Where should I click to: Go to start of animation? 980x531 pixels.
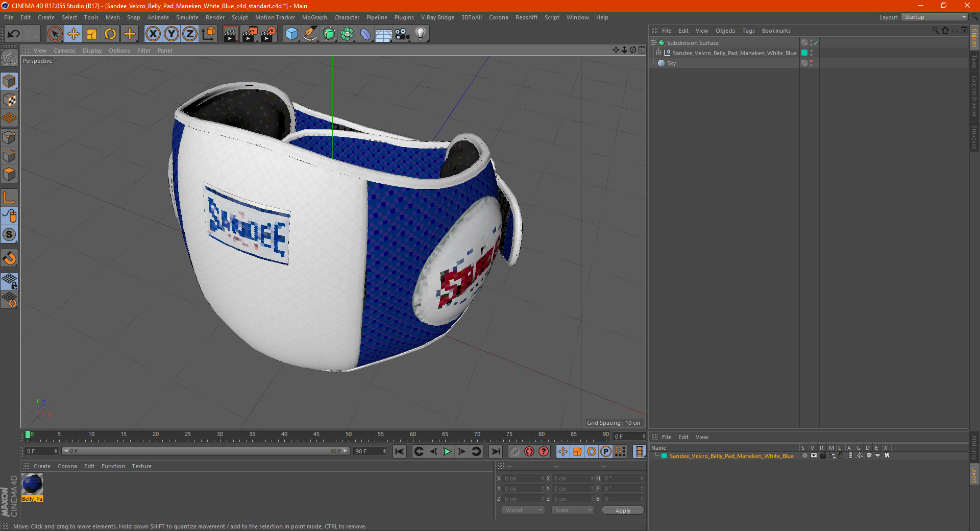pos(400,451)
